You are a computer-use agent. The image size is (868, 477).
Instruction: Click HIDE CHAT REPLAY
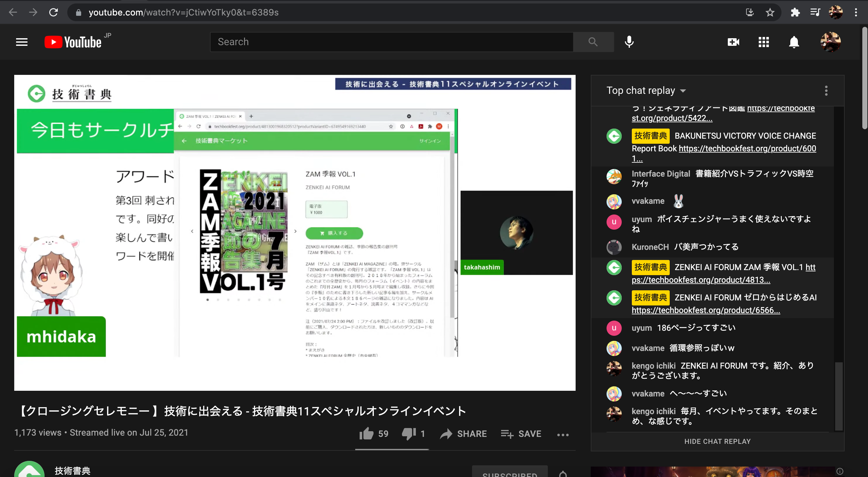point(717,442)
